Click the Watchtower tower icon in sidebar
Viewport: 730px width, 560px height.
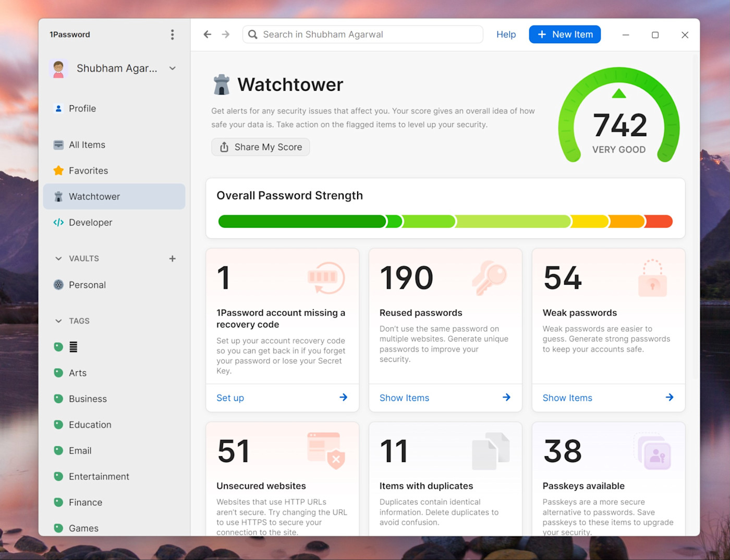pyautogui.click(x=58, y=197)
